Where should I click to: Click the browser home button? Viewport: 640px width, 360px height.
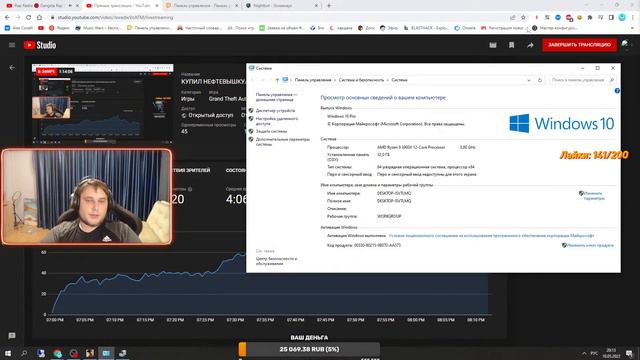point(39,18)
